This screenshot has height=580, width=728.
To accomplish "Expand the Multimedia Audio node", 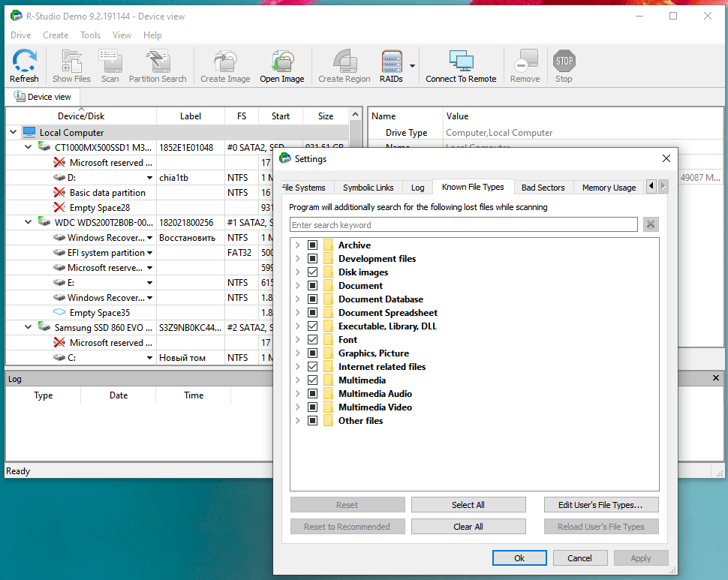I will 298,393.
